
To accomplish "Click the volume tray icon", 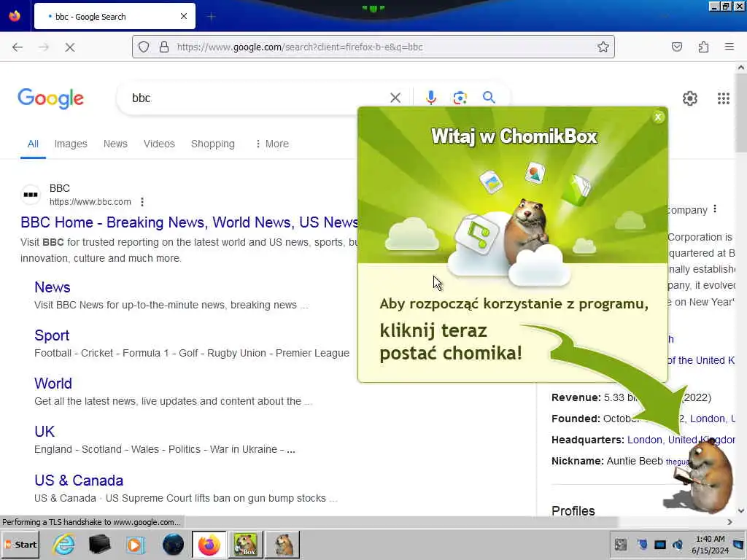I will (x=678, y=544).
